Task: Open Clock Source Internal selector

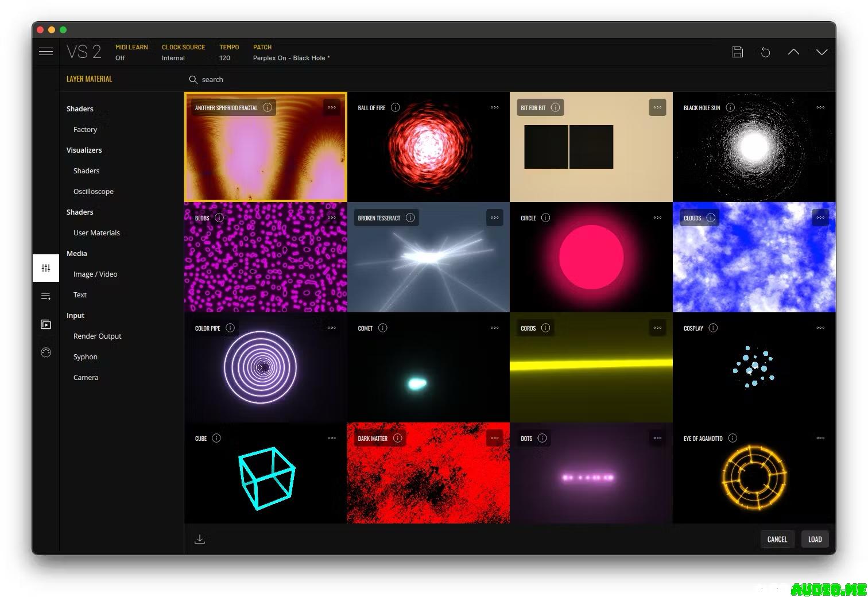Action: (173, 58)
